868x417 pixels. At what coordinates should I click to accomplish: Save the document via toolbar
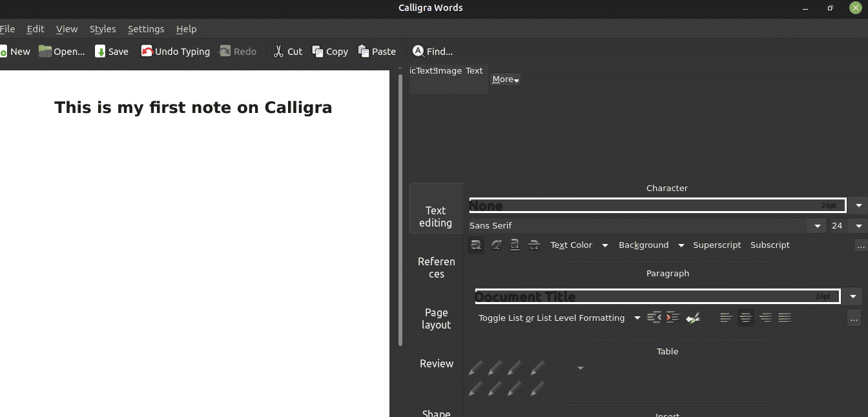pyautogui.click(x=112, y=52)
